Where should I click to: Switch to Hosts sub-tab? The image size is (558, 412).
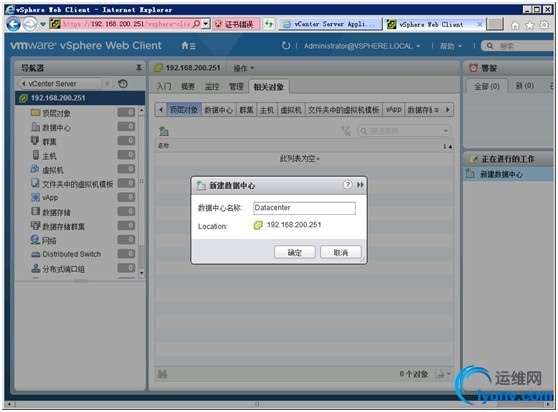(x=267, y=110)
